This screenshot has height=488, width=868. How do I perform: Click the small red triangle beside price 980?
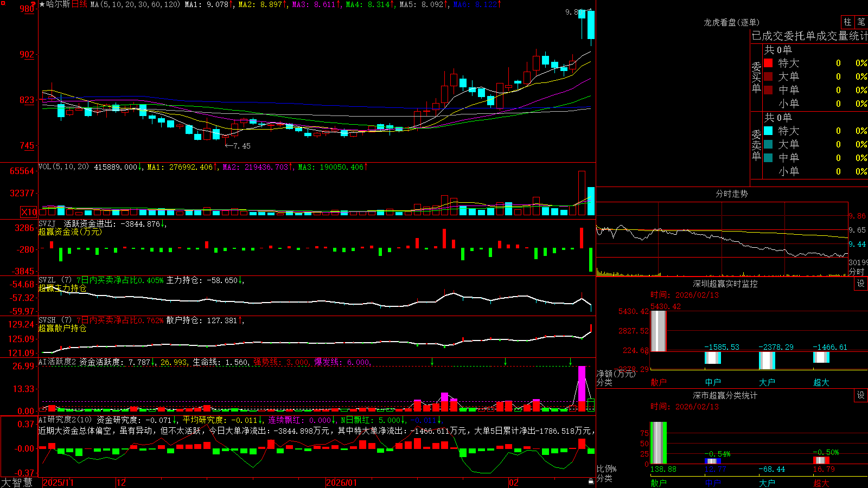click(x=33, y=4)
